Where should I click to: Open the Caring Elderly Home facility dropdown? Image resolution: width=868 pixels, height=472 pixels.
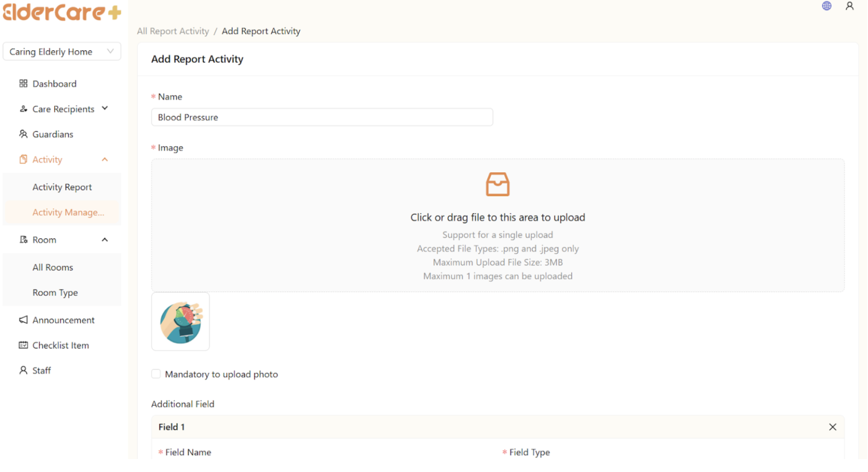(62, 51)
